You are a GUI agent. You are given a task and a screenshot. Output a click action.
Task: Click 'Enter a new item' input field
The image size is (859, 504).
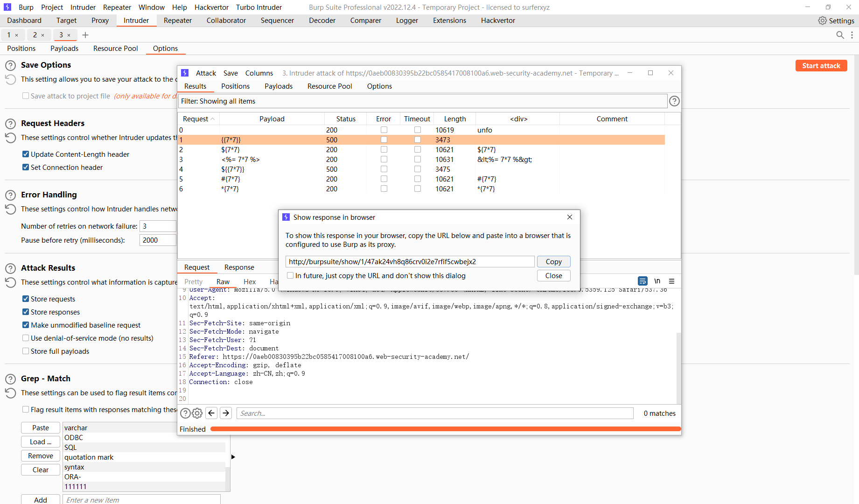(x=141, y=499)
